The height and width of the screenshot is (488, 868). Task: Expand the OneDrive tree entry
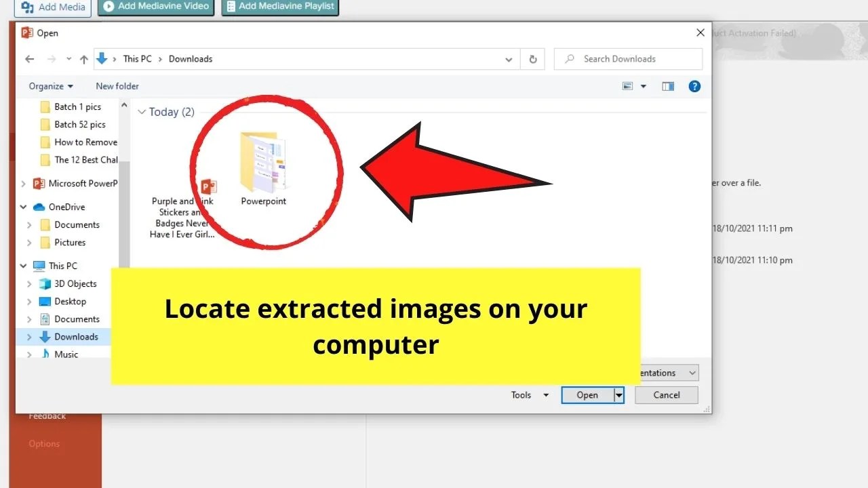tap(22, 207)
